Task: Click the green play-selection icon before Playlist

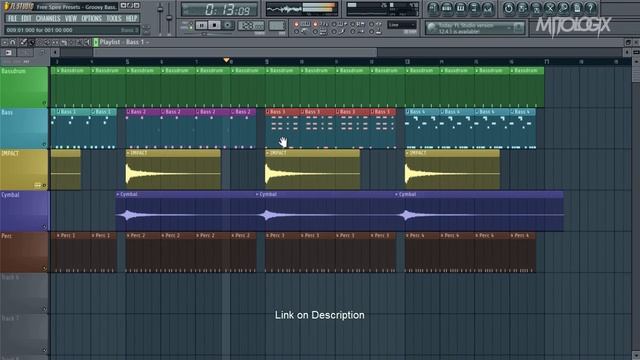Action: [x=96, y=42]
